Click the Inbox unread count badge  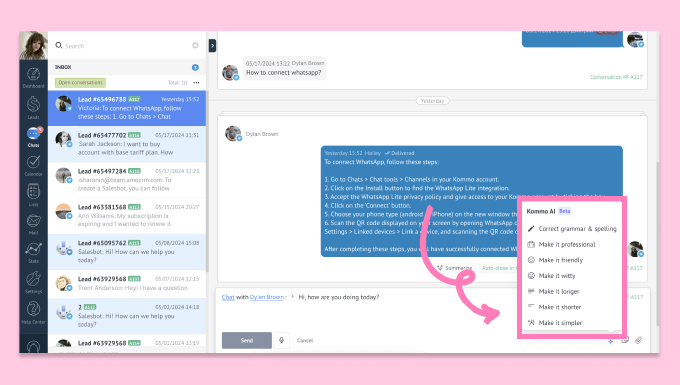[195, 67]
